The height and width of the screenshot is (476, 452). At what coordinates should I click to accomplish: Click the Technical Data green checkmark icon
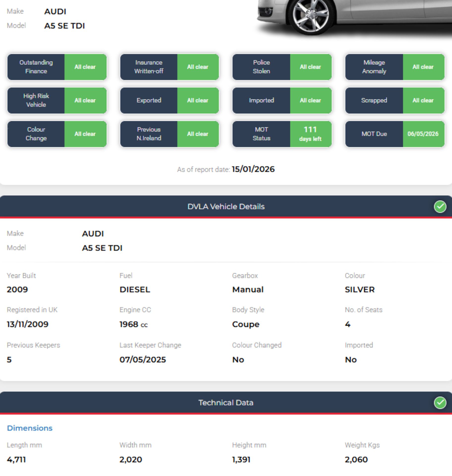tap(440, 403)
